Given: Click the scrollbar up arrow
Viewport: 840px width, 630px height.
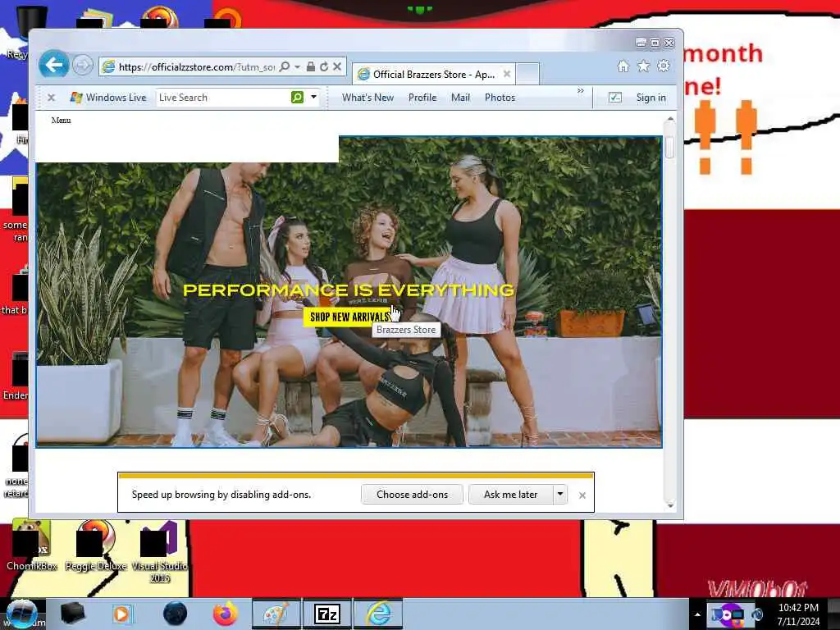Looking at the screenshot, I should [x=670, y=120].
